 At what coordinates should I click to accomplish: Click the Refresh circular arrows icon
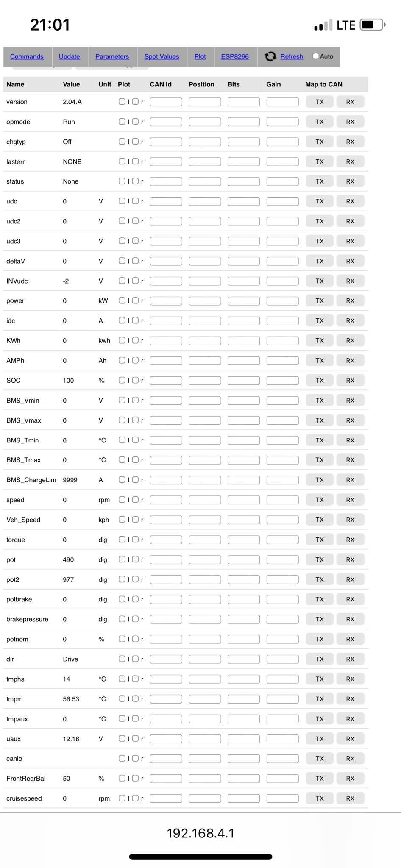(270, 56)
